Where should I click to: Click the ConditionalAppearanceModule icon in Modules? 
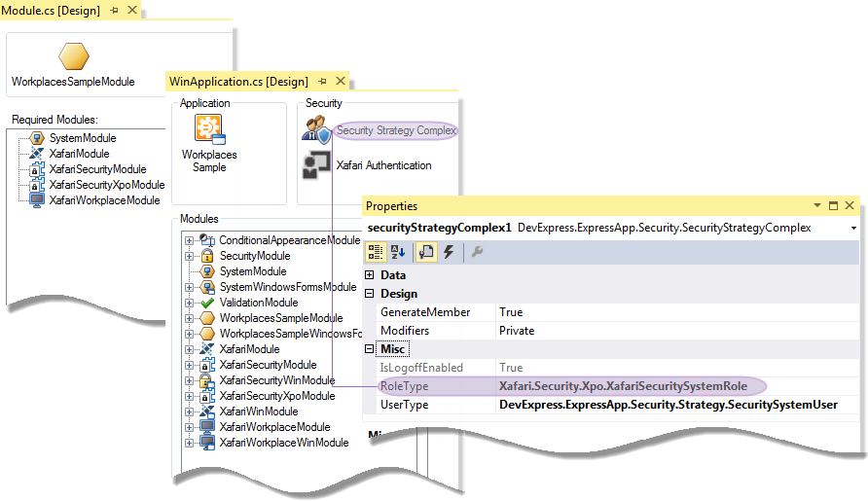click(x=207, y=240)
